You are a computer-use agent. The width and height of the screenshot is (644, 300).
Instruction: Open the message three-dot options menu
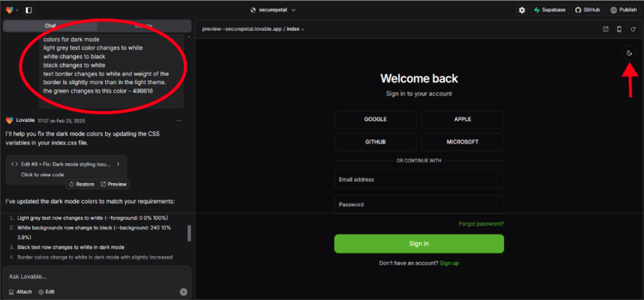pyautogui.click(x=178, y=120)
